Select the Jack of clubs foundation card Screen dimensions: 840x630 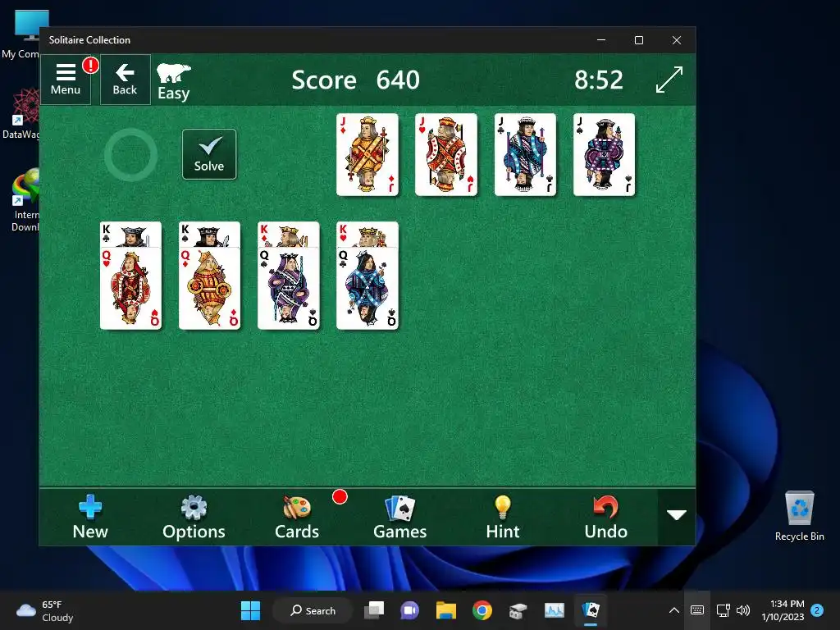pos(525,155)
